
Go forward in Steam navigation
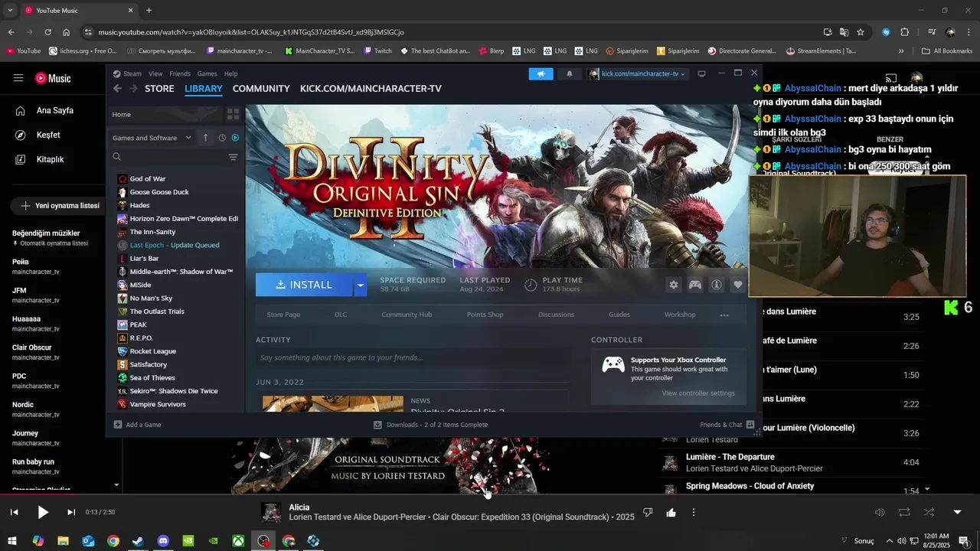(x=133, y=89)
